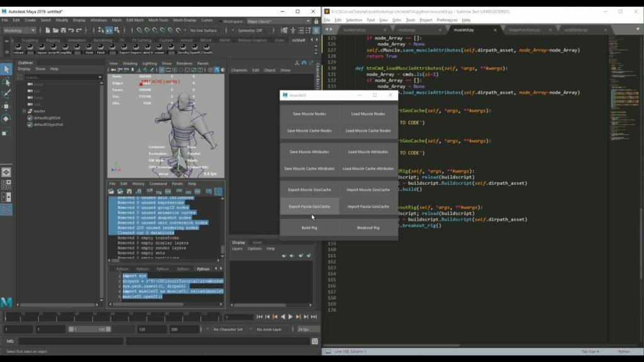Activate the Rotate tool in Maya toolbox

(6, 119)
